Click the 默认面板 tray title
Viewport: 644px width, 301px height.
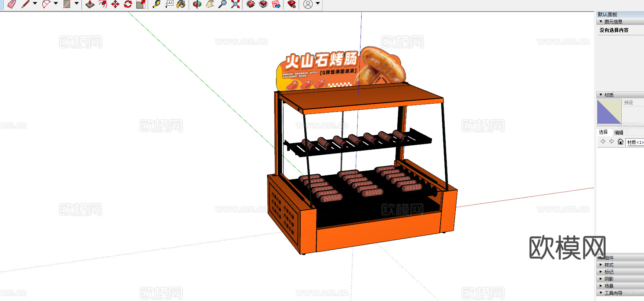pos(608,14)
